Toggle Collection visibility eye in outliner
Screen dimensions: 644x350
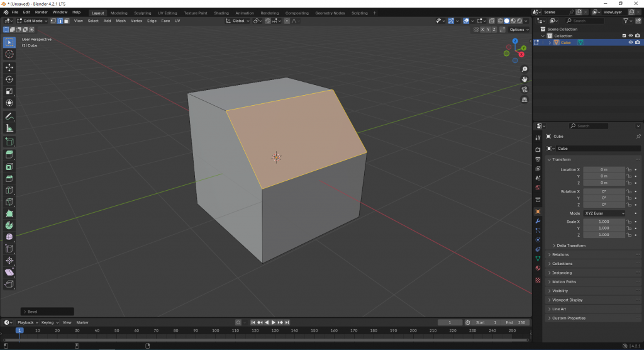[630, 36]
